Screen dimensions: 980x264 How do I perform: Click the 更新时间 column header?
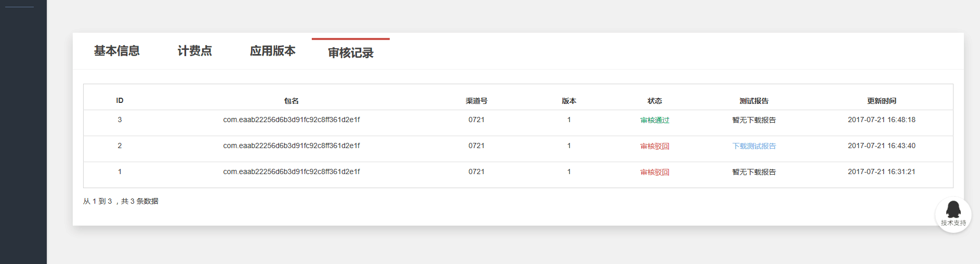coord(882,101)
